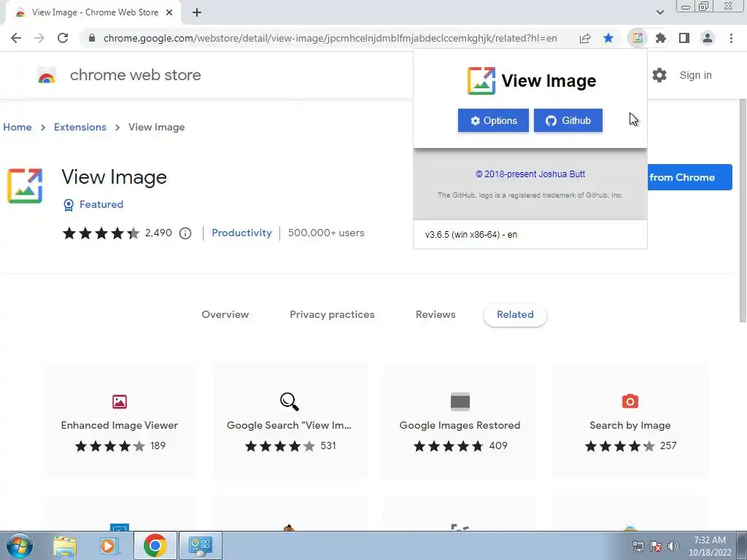Image resolution: width=747 pixels, height=560 pixels.
Task: Open the Enhanced Image Viewer card
Action: pos(120,420)
